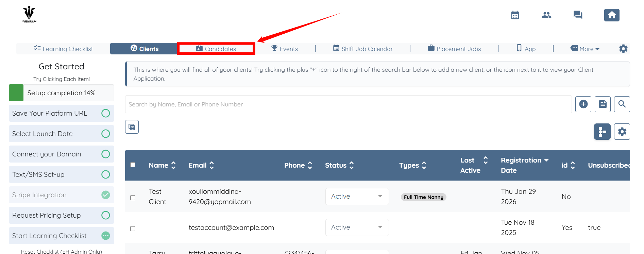Image resolution: width=644 pixels, height=254 pixels.
Task: Click the client search input field
Action: (348, 104)
